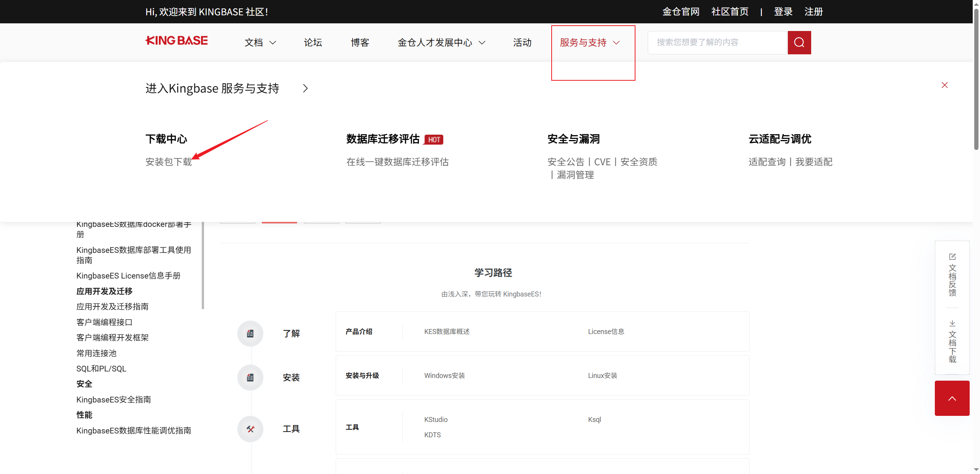Close the service dropdown with X icon
Screen dimensions: 980x474
pyautogui.click(x=944, y=85)
